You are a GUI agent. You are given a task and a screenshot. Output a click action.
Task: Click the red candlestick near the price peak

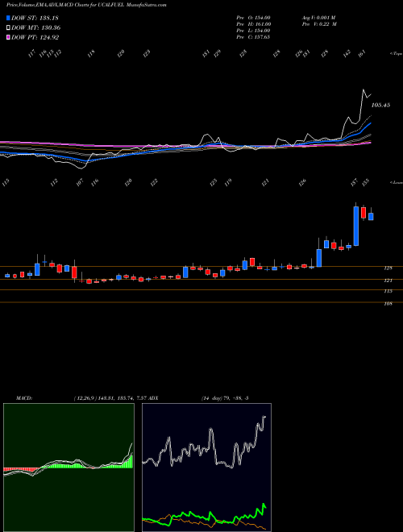[x=364, y=213]
